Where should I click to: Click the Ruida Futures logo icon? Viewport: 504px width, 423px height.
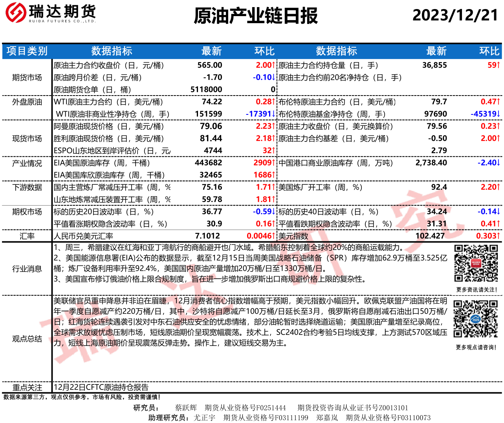click(16, 13)
